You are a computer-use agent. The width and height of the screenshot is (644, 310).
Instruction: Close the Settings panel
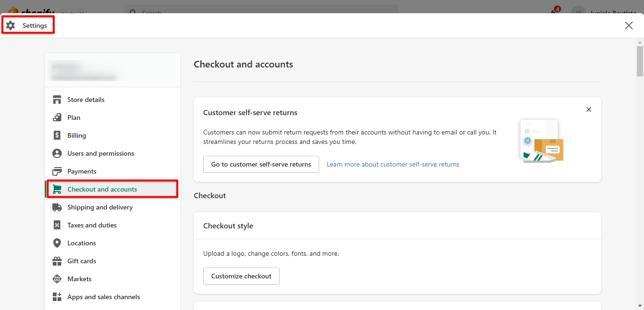pos(628,25)
